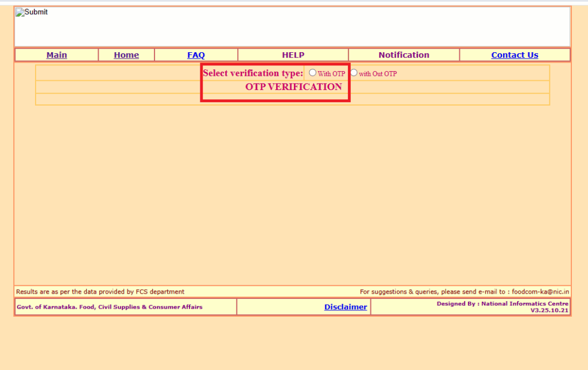Open the Contact Us link
The height and width of the screenshot is (370, 588).
(514, 54)
